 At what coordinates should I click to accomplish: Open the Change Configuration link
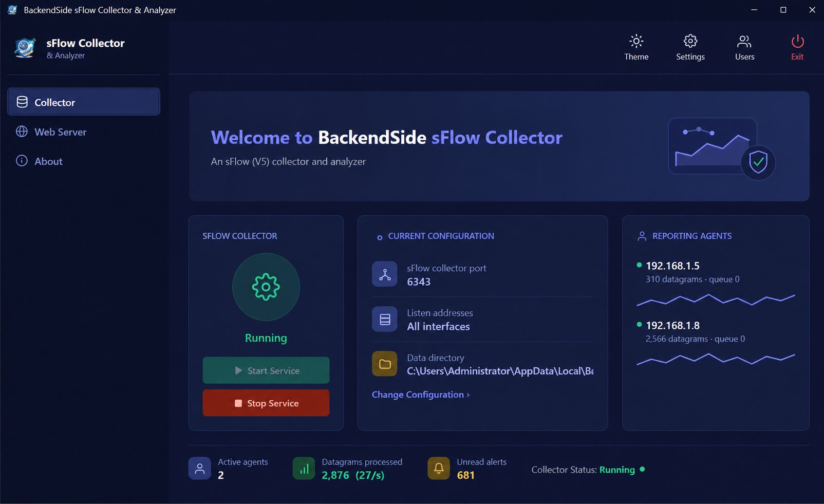[421, 395]
